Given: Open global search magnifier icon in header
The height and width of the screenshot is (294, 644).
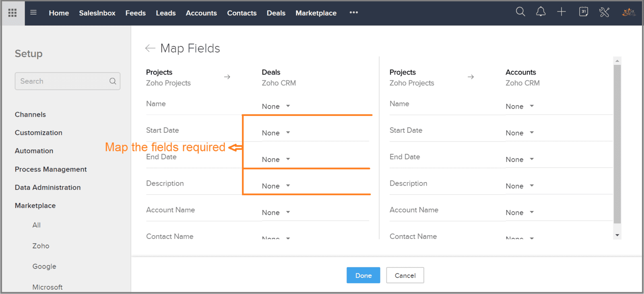Looking at the screenshot, I should pyautogui.click(x=520, y=12).
